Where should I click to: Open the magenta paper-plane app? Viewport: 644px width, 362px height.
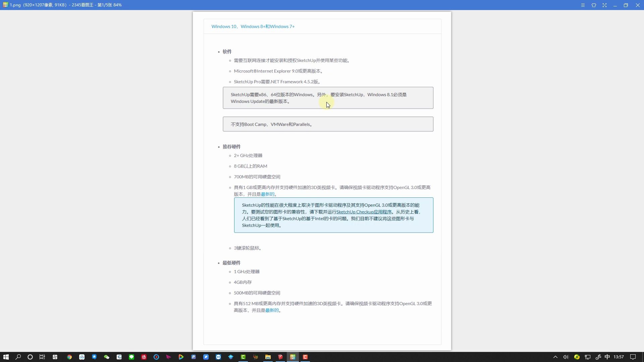pos(169,357)
